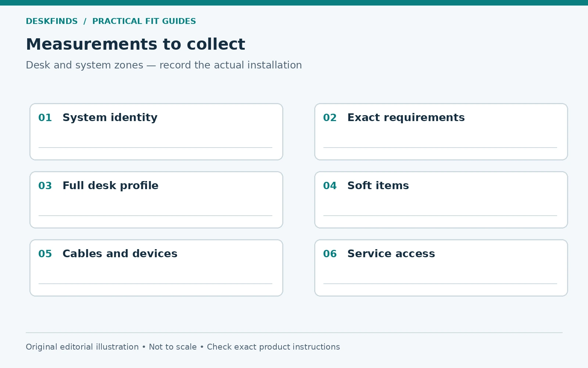Select the Full desk profile card
Image resolution: width=588 pixels, height=368 pixels.
tap(156, 200)
